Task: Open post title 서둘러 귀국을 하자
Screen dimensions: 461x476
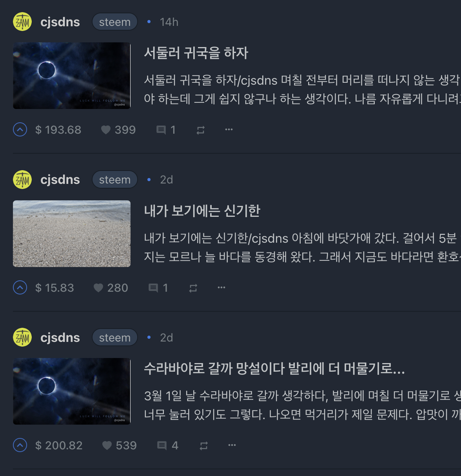Action: click(x=196, y=53)
